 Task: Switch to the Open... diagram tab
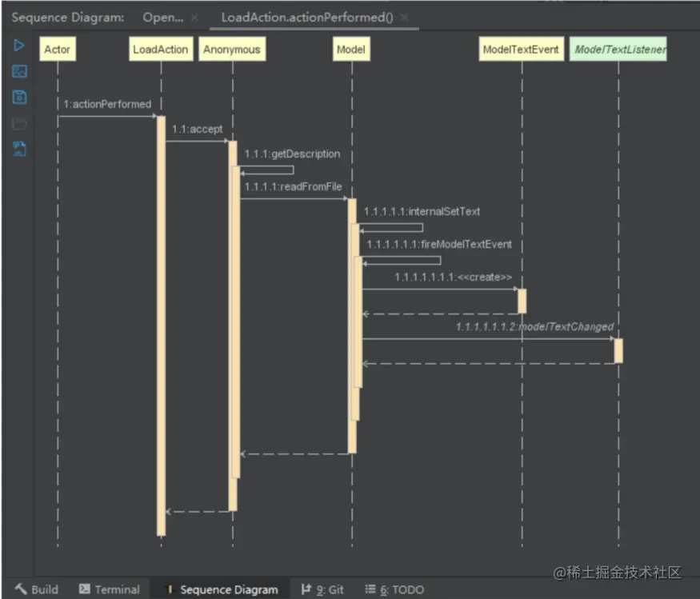[x=163, y=18]
